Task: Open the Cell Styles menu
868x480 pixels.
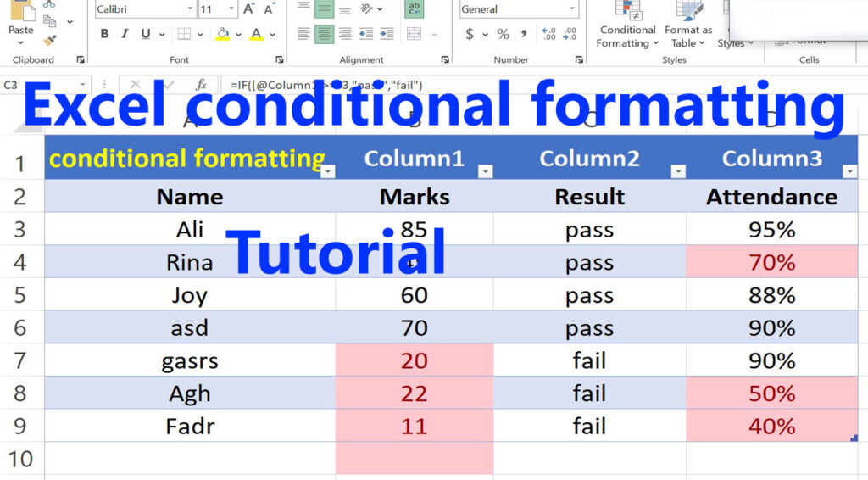Action: tap(735, 42)
